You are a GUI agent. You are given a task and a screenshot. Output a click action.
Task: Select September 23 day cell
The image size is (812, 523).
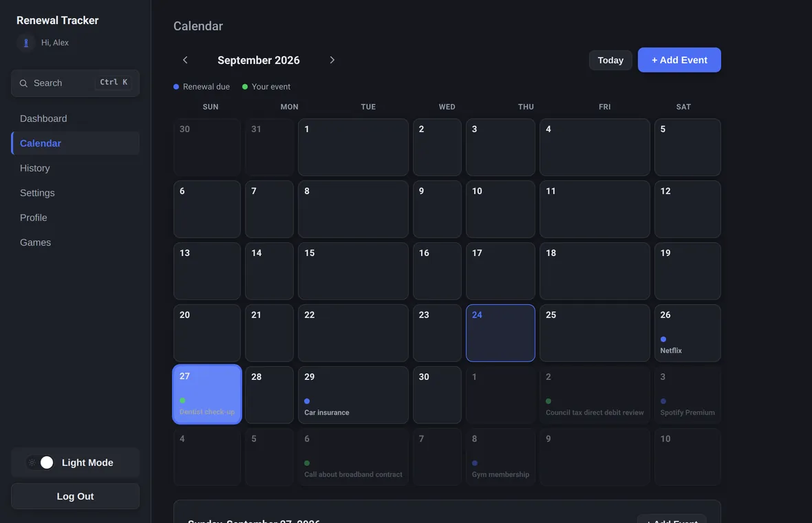[x=437, y=333]
